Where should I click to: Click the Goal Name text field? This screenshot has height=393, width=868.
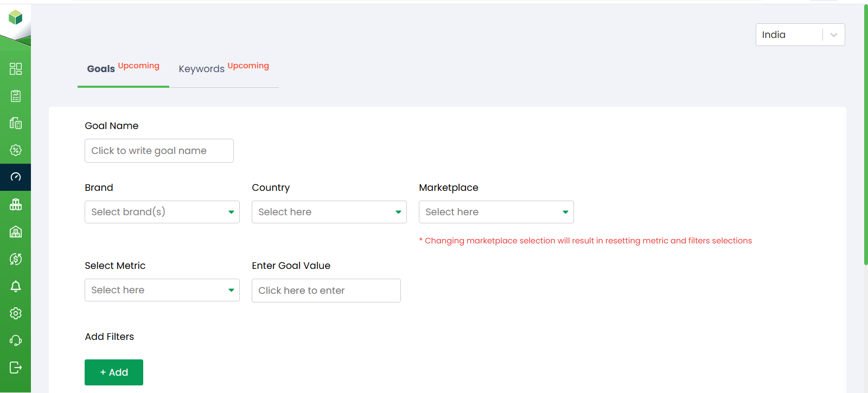159,151
